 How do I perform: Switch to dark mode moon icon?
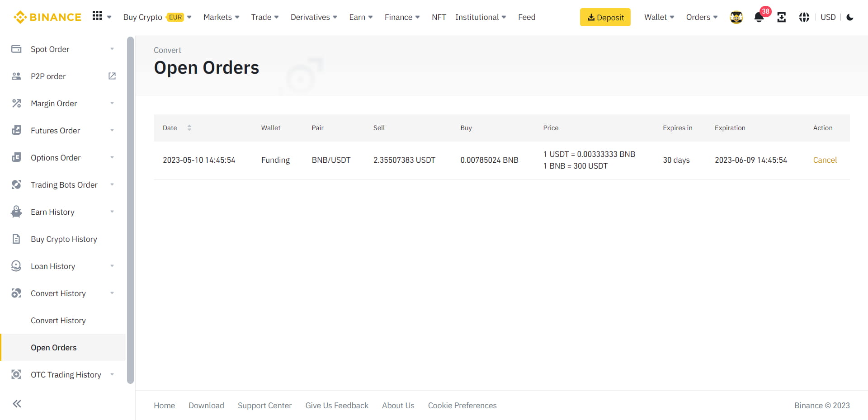click(850, 17)
